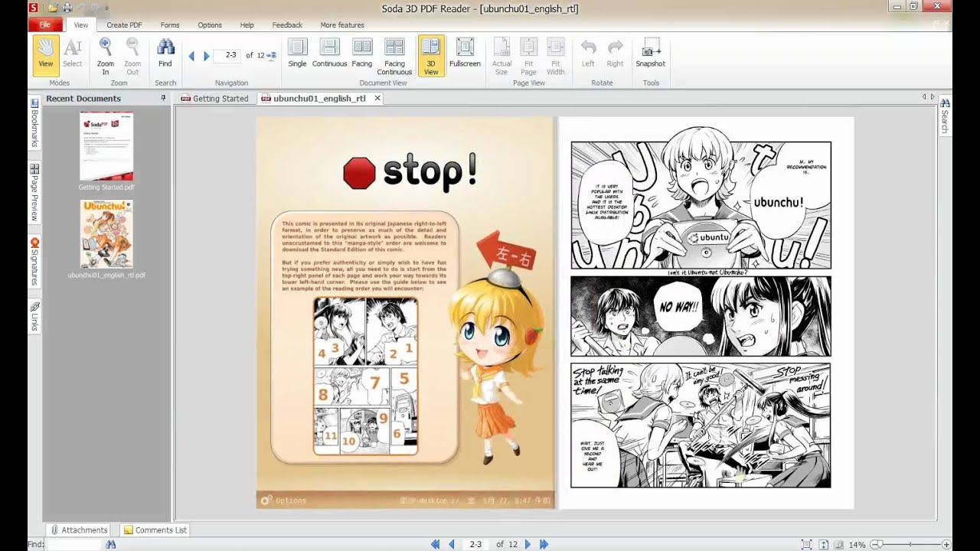Viewport: 980px width, 551px height.
Task: Open the Forms tab
Action: (170, 25)
